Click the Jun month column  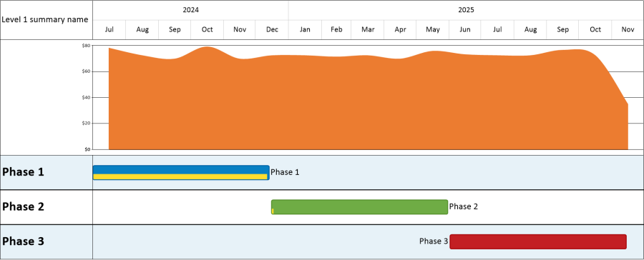465,29
